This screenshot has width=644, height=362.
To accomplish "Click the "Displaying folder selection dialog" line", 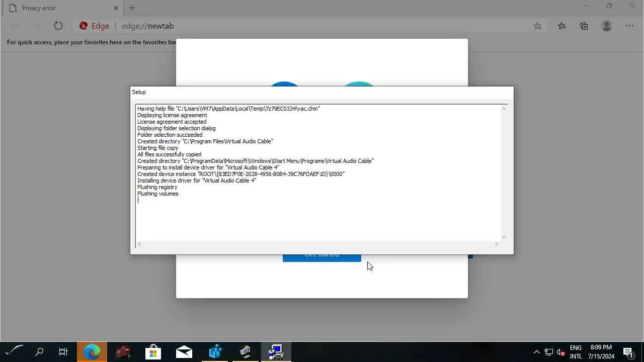I will click(x=177, y=128).
